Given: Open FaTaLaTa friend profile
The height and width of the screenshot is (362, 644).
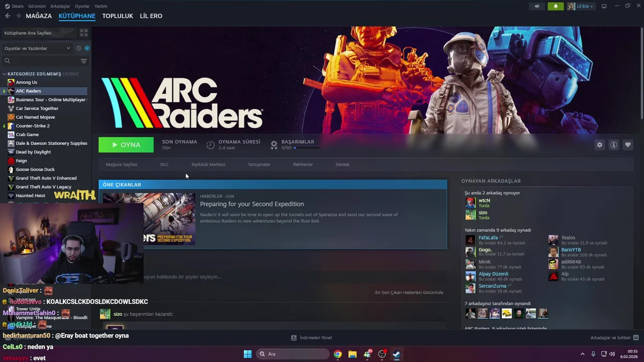Looking at the screenshot, I should point(488,238).
